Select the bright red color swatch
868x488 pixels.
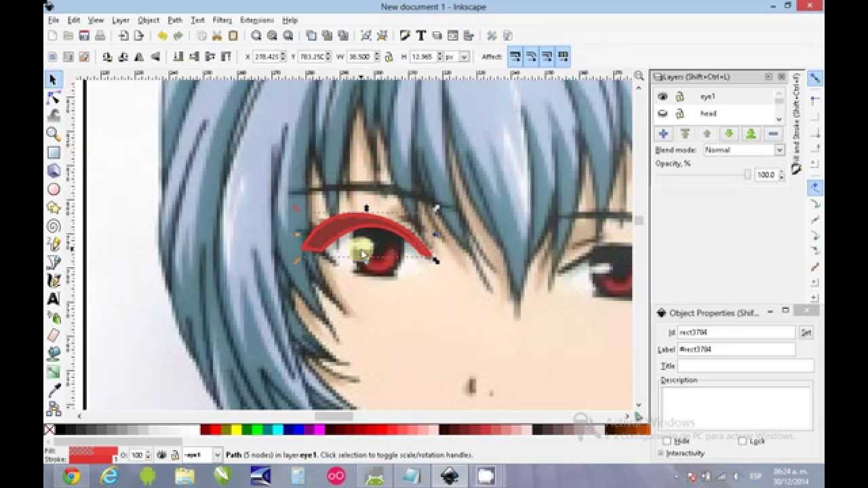pos(216,430)
